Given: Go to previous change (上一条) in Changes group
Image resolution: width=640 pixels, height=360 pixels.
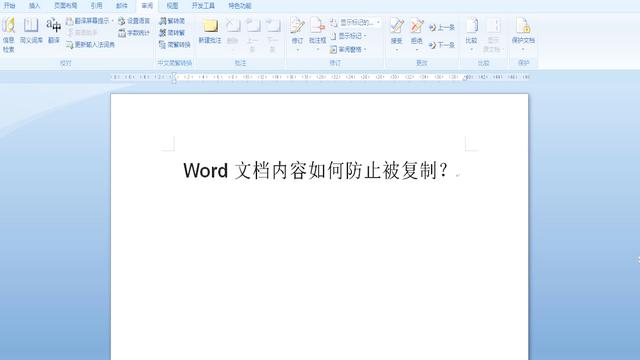Looking at the screenshot, I should [442, 27].
